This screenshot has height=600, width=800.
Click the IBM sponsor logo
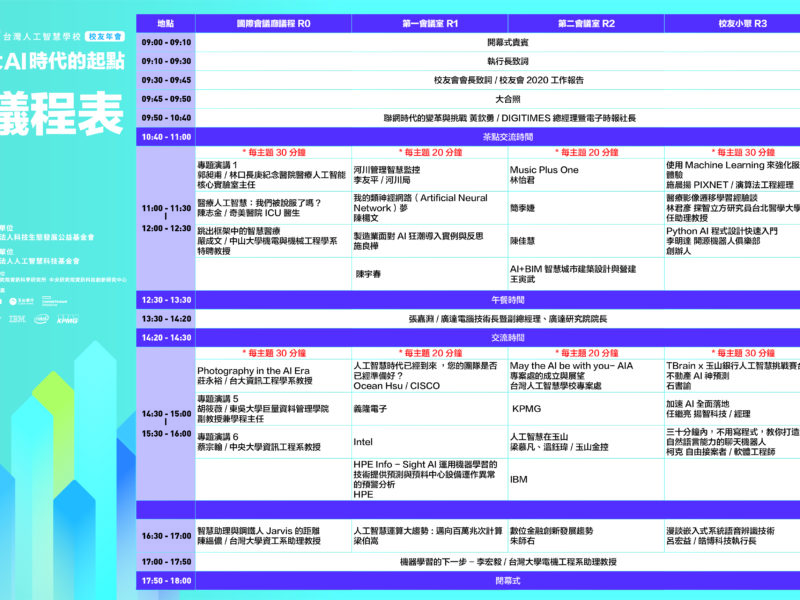point(17,318)
